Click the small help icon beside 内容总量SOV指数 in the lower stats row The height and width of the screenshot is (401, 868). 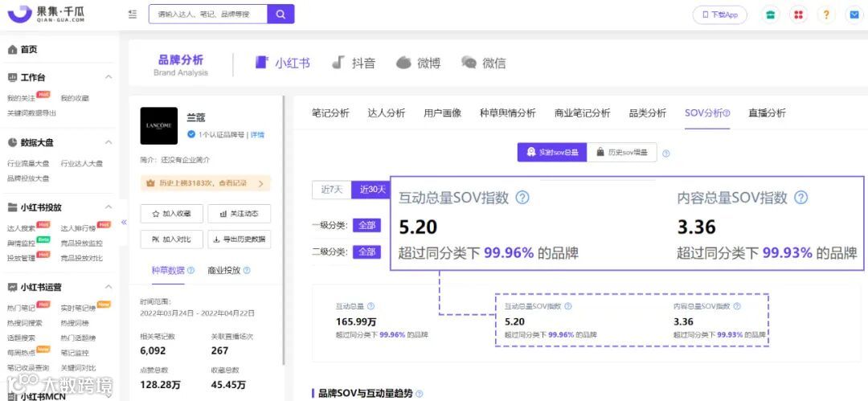[737, 306]
